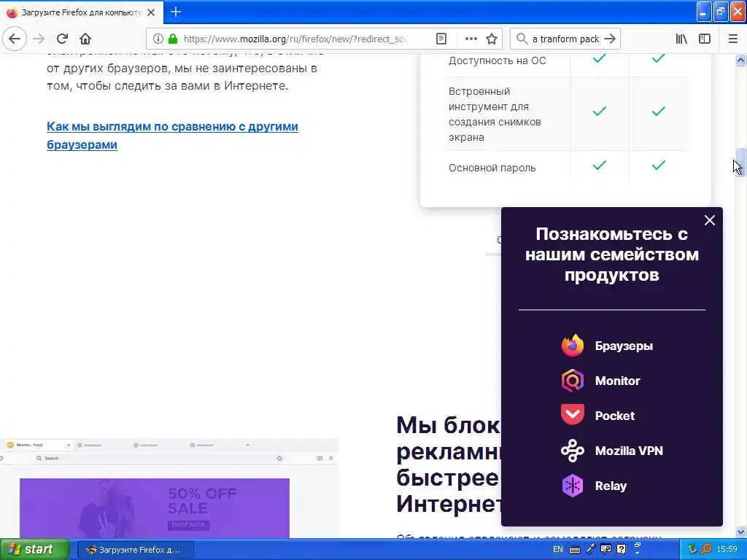Click first checkmark in Основной пароль row
Screen dimensions: 747x560
coord(600,165)
